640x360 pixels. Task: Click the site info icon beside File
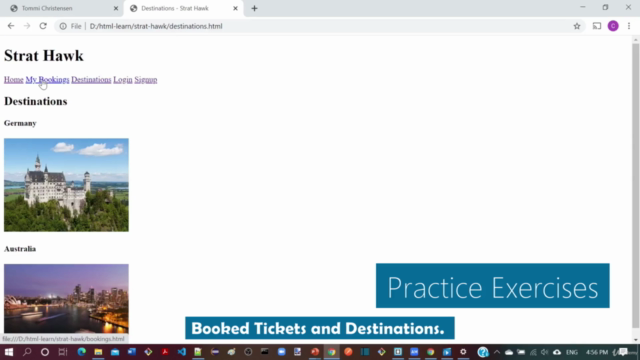tap(63, 26)
